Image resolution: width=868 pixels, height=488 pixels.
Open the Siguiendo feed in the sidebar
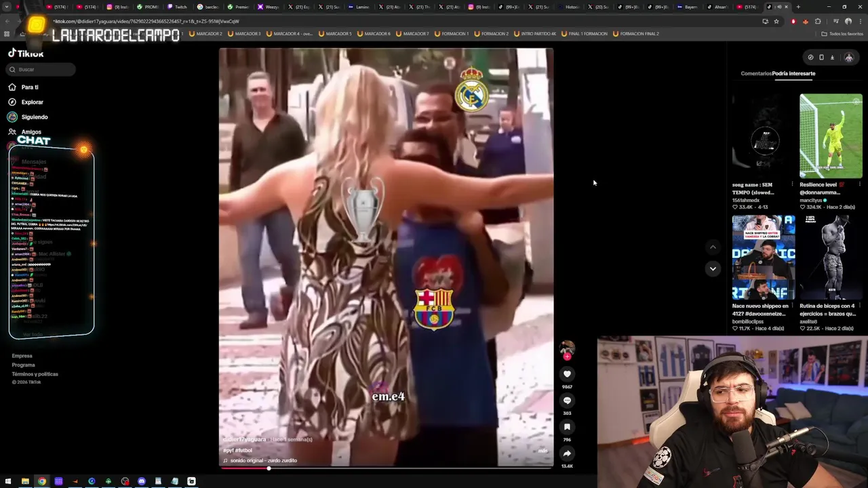[x=35, y=117]
